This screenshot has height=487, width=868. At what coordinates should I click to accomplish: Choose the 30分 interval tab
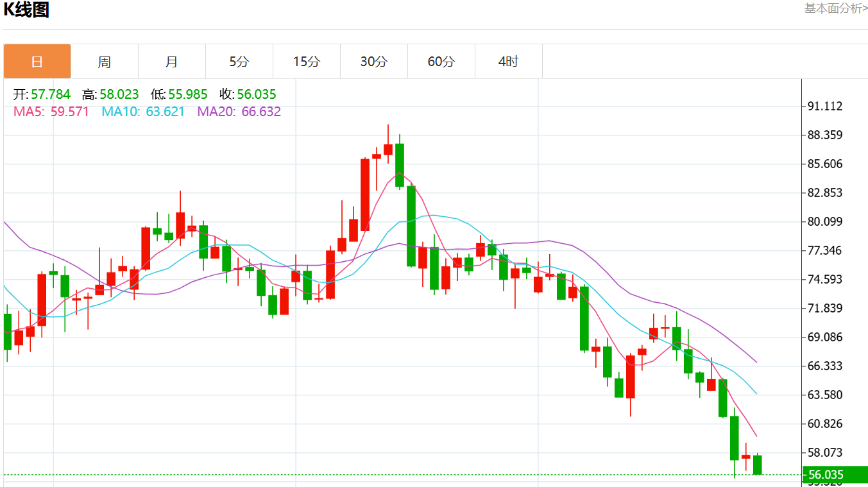coord(374,62)
